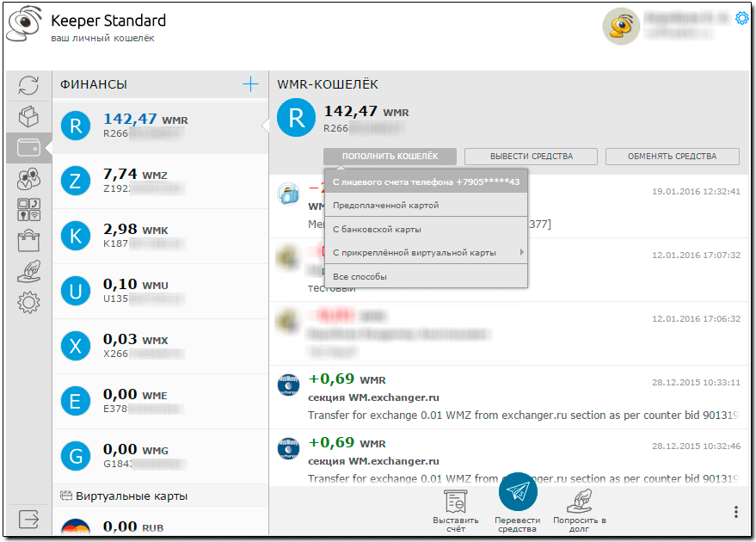Viewport: 756px width, 542px height.
Task: Click the 12.01.2016 17:06:32 timestamp
Action: click(x=696, y=318)
